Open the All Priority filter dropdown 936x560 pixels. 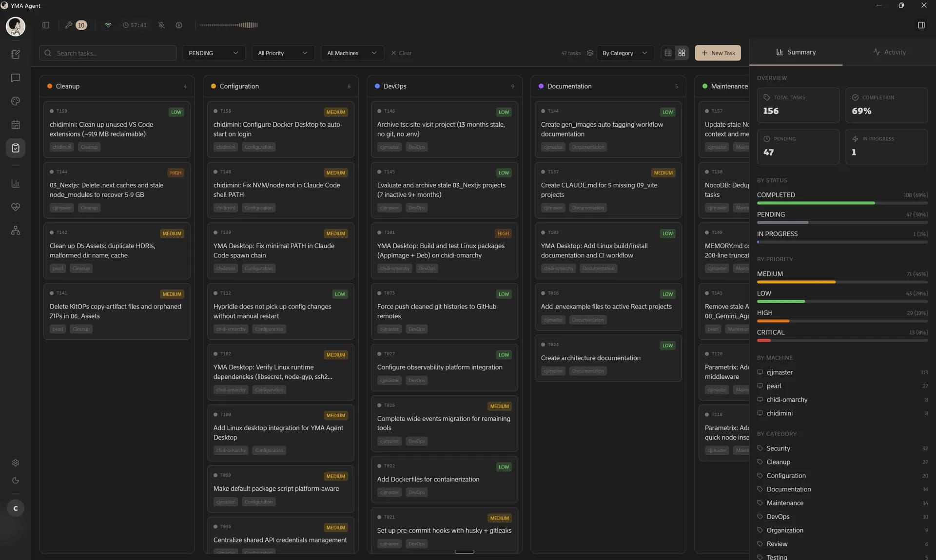click(x=283, y=53)
